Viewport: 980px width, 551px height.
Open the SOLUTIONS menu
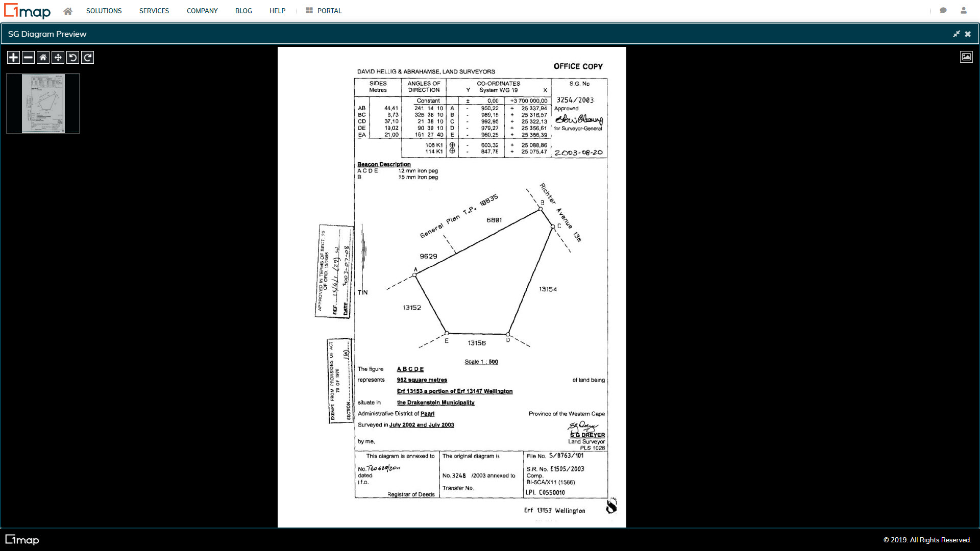click(x=104, y=11)
